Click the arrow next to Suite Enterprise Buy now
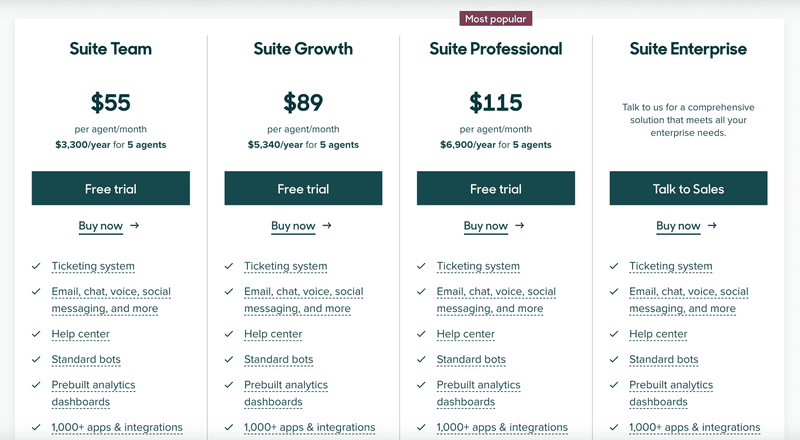Screen dimensions: 800x440 point(712,226)
